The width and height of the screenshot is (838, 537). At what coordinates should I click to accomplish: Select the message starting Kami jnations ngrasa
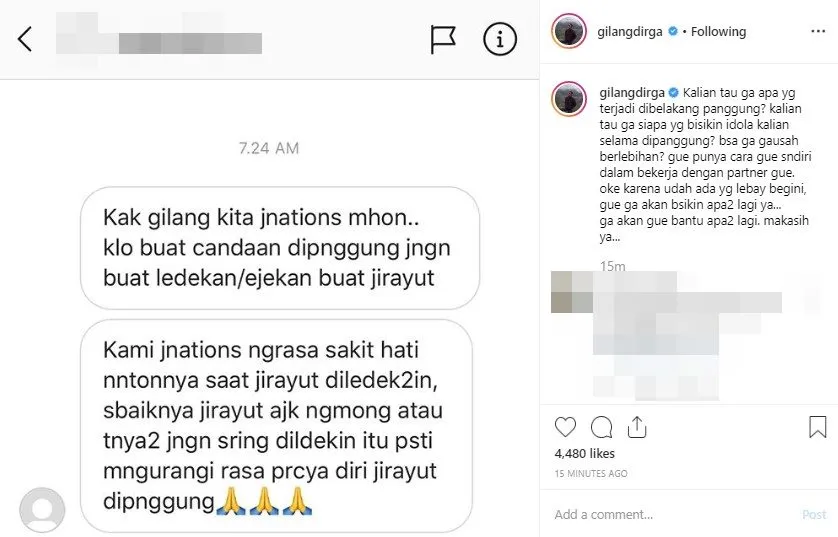(x=276, y=426)
